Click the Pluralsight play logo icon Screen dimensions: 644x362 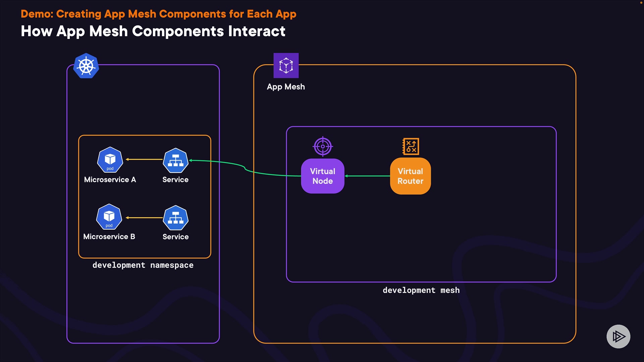pos(618,336)
